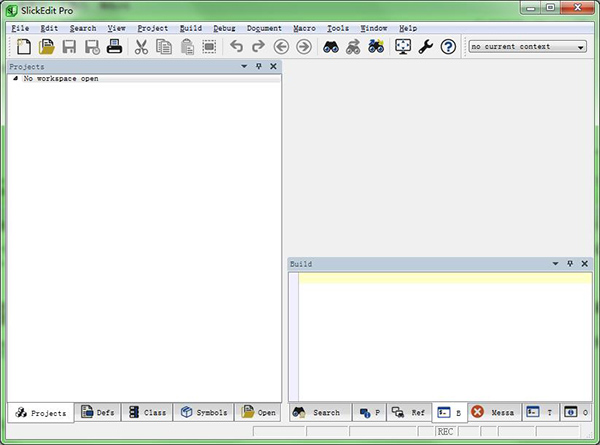This screenshot has width=600, height=445.
Task: Open the Edit menu
Action: (x=49, y=28)
